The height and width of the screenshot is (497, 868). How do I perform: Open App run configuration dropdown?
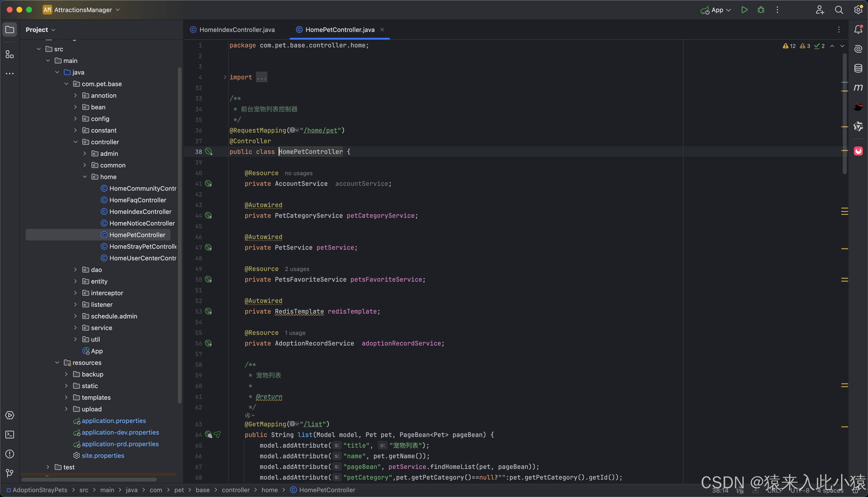(716, 10)
